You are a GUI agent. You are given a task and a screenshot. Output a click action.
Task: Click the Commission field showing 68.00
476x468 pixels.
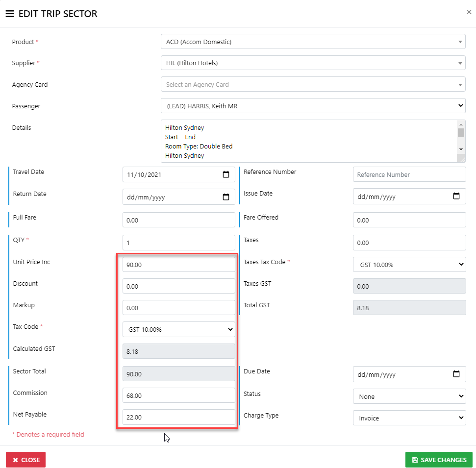coord(179,395)
